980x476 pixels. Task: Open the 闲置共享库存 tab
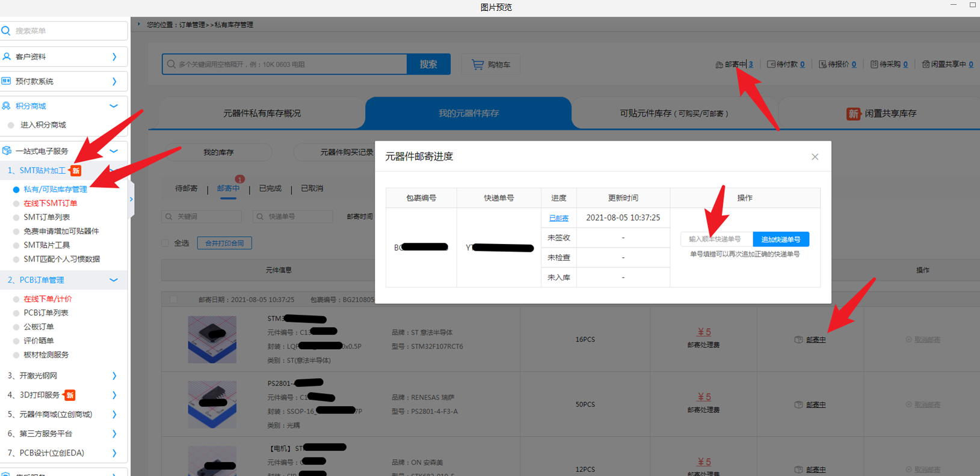pos(882,113)
